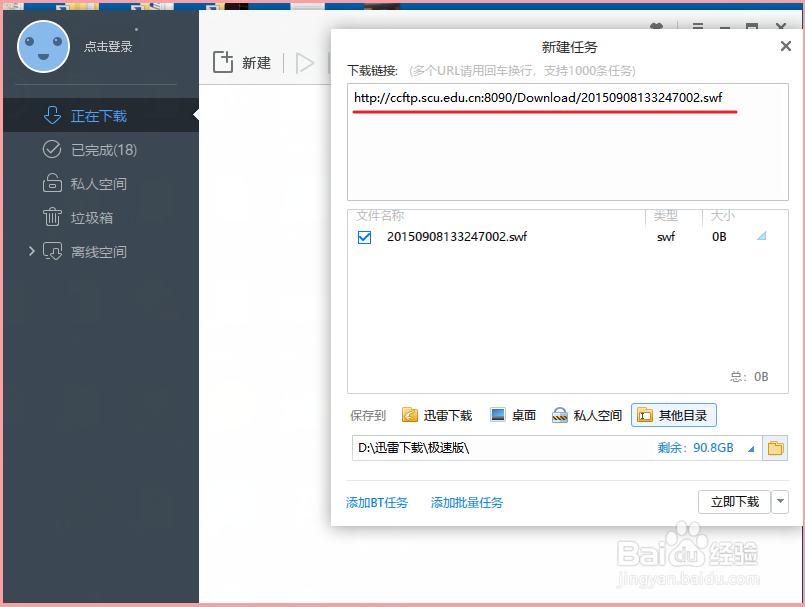This screenshot has width=805, height=607.
Task: Click the 添加批量任务 link
Action: tap(467, 502)
